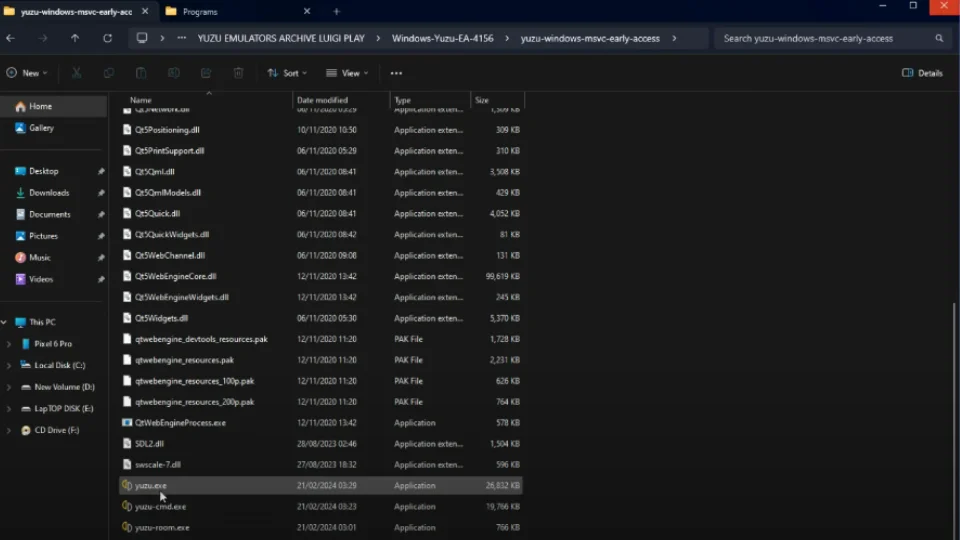Screen dimensions: 960x540
Task: Select the QtWebEngineProcess.exe icon
Action: tap(127, 422)
